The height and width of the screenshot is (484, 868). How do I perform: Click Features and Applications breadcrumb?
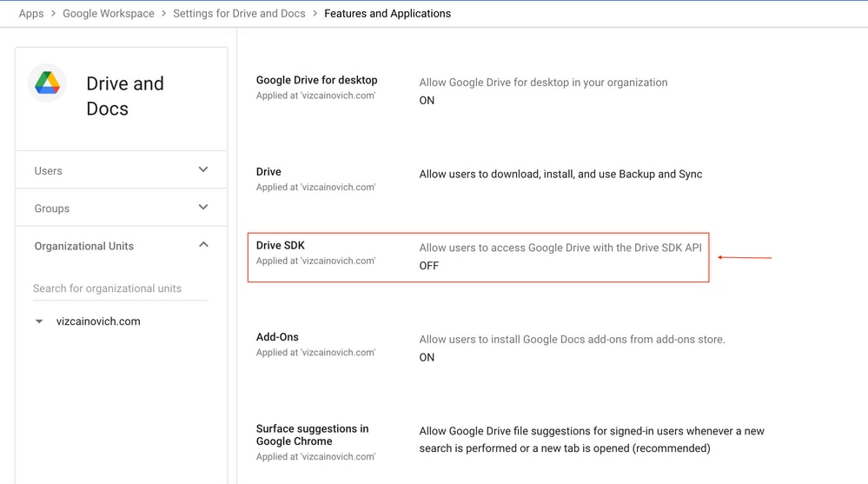point(388,13)
